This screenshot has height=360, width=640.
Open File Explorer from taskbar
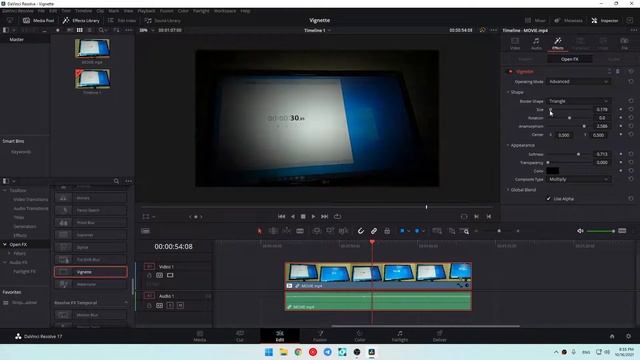[x=283, y=352]
